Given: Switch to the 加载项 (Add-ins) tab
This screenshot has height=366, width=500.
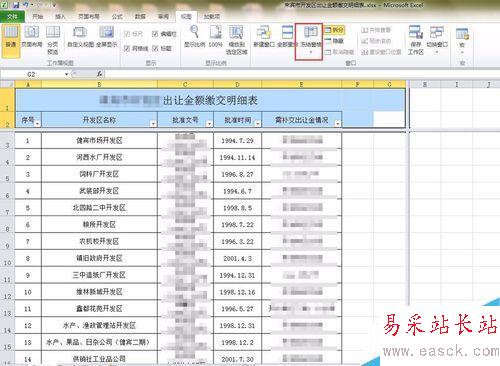Looking at the screenshot, I should [x=212, y=16].
